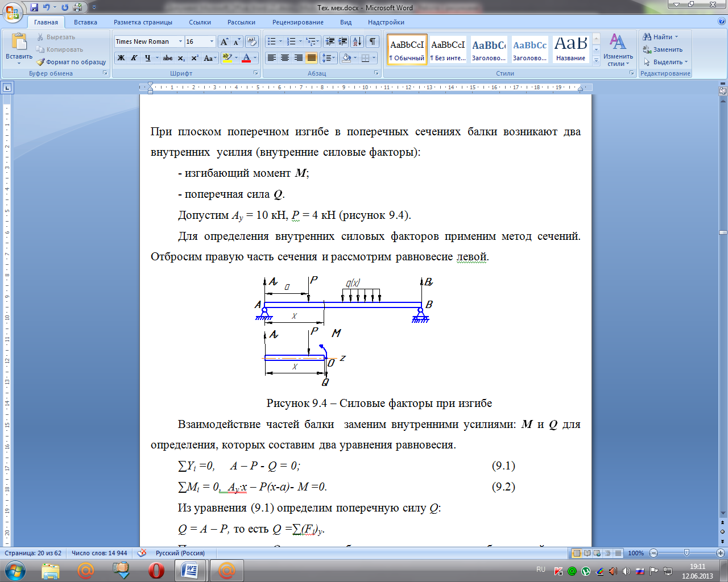Toggle justified paragraph alignment
The image size is (728, 582).
point(311,58)
